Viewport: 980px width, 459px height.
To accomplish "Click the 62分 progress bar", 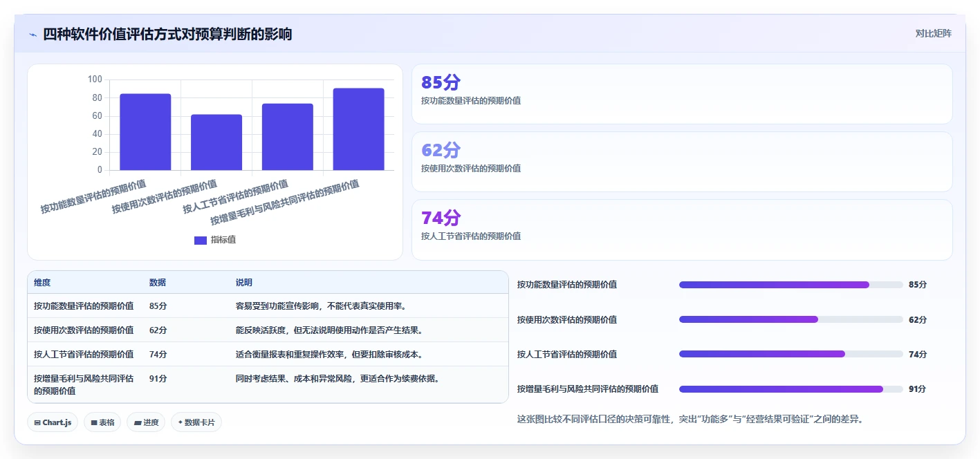I will click(791, 319).
